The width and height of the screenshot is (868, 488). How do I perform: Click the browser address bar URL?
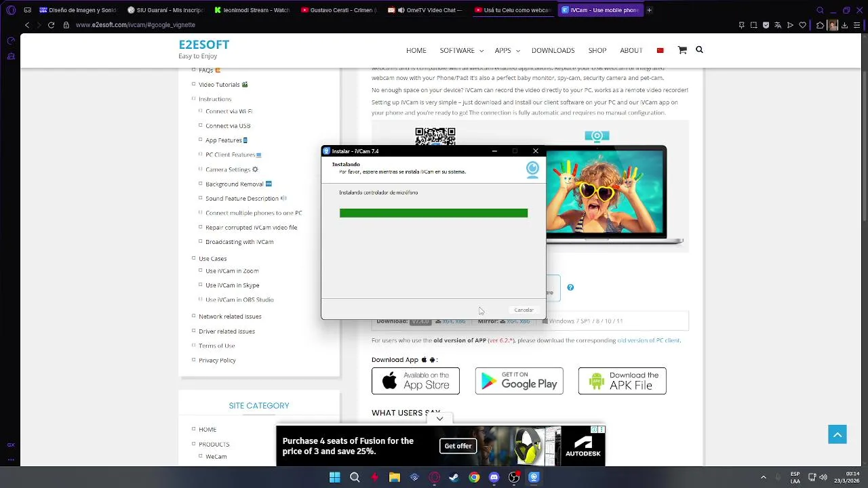pyautogui.click(x=136, y=25)
